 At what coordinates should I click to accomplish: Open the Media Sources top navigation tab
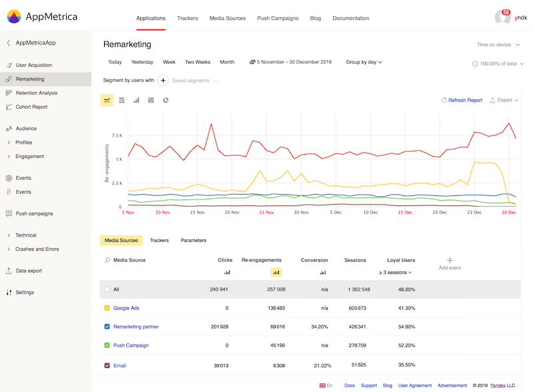228,18
